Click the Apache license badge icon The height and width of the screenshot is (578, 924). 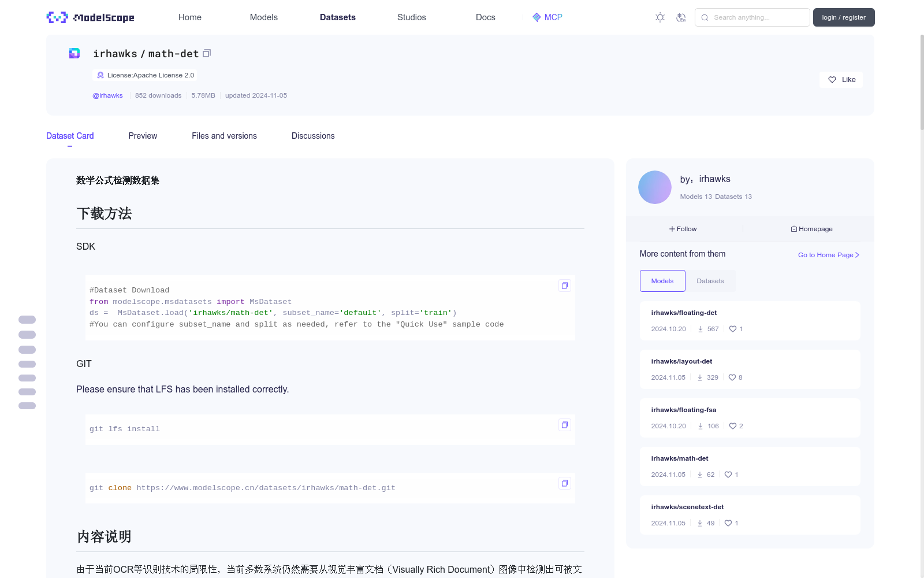(100, 75)
